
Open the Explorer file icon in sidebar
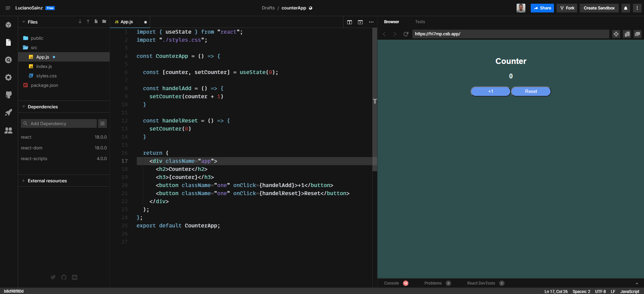coord(9,42)
